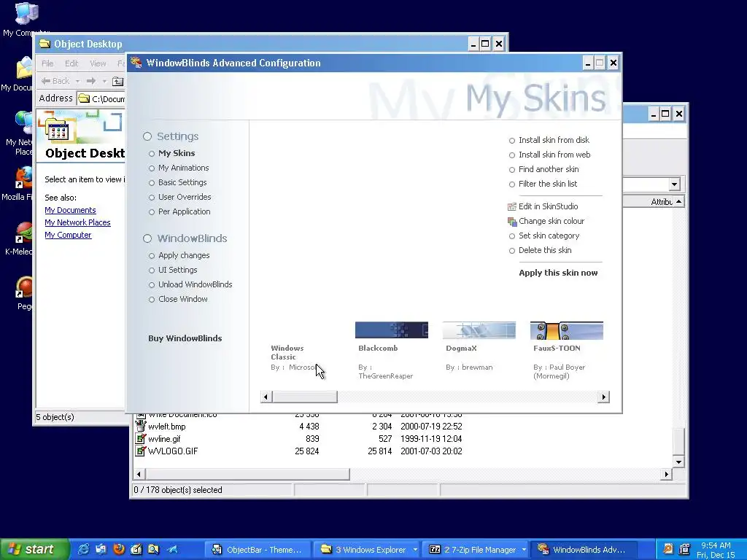The image size is (747, 560).
Task: Select the FauxS-TOON skin thumbnail
Action: pyautogui.click(x=567, y=330)
